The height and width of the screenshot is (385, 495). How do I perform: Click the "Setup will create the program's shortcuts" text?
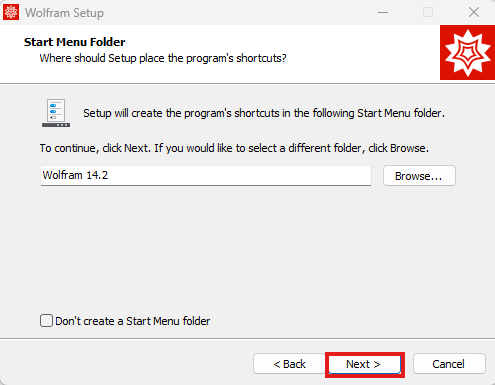264,113
